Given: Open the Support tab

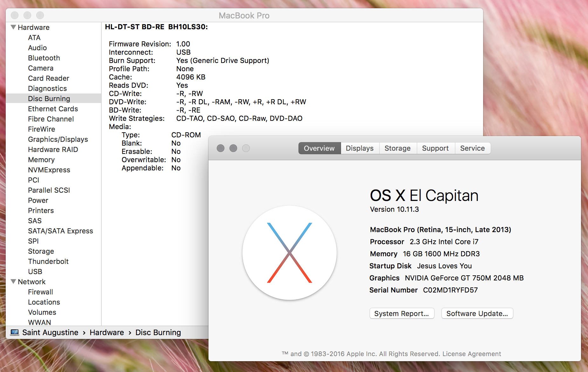Looking at the screenshot, I should (435, 148).
